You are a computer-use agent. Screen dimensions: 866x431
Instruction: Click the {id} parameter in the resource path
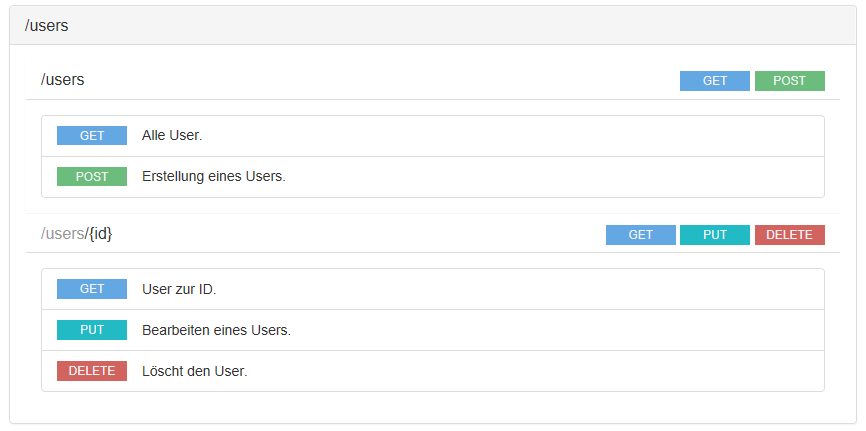click(100, 234)
